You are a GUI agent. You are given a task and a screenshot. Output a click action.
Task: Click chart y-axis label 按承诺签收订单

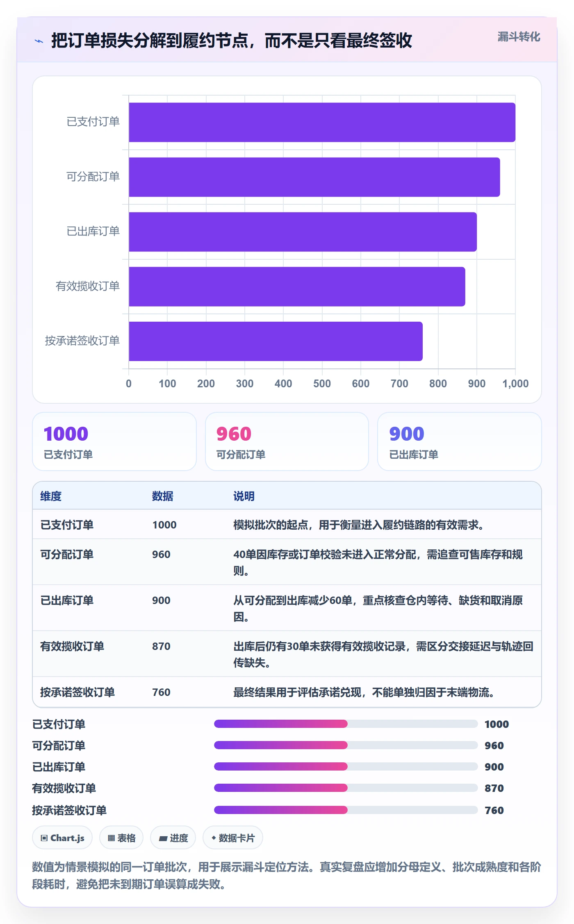(x=82, y=341)
